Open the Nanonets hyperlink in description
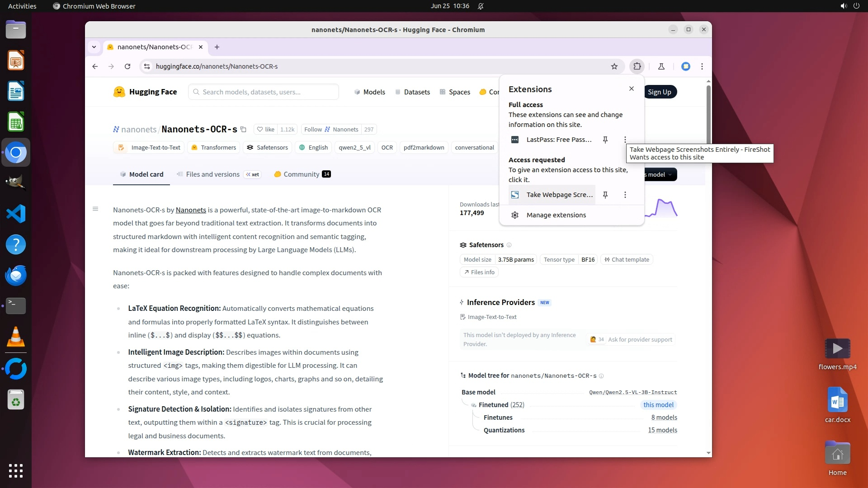The width and height of the screenshot is (868, 488). click(x=190, y=210)
